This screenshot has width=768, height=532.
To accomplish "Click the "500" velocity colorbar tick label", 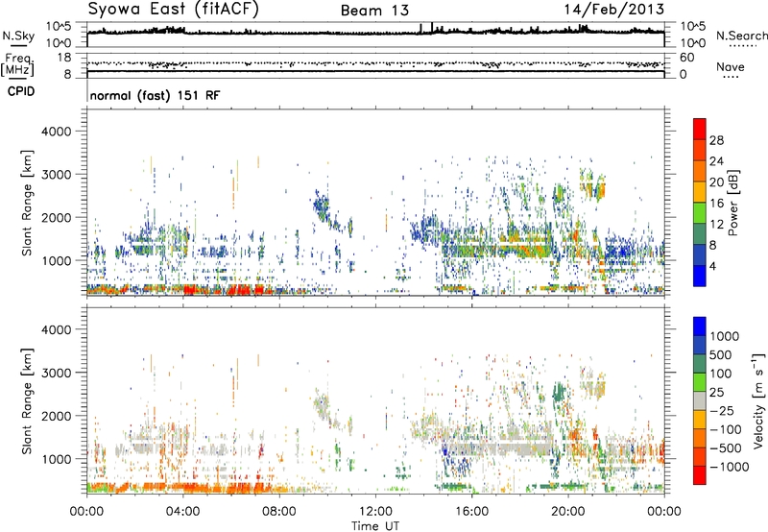I will click(721, 354).
